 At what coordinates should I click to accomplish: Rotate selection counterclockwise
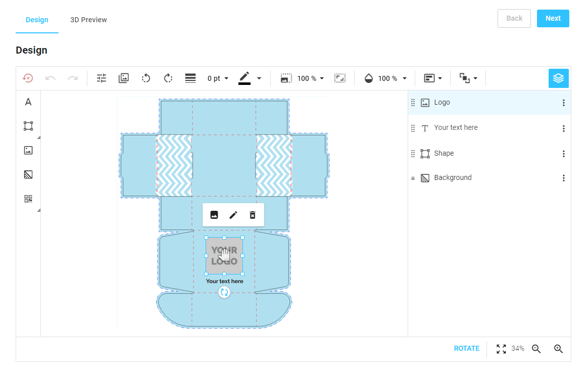(x=146, y=78)
